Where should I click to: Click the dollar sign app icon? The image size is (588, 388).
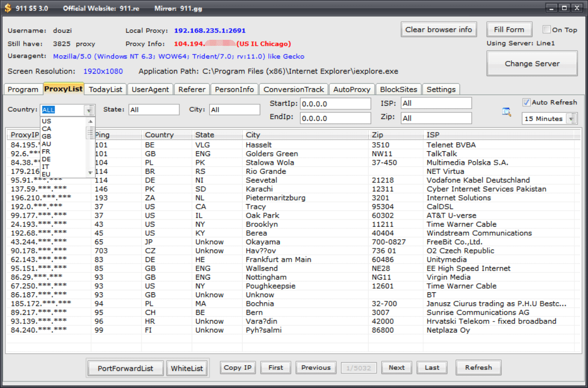tap(8, 8)
